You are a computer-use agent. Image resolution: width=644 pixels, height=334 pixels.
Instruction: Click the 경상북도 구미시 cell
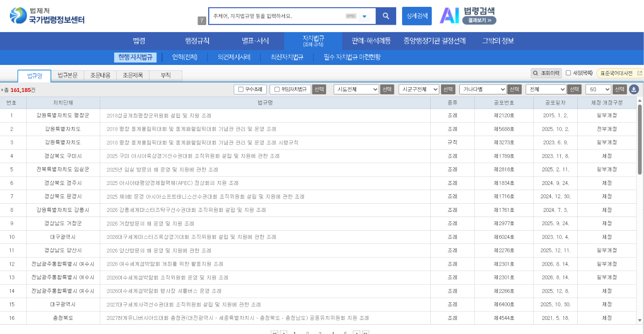[63, 156]
